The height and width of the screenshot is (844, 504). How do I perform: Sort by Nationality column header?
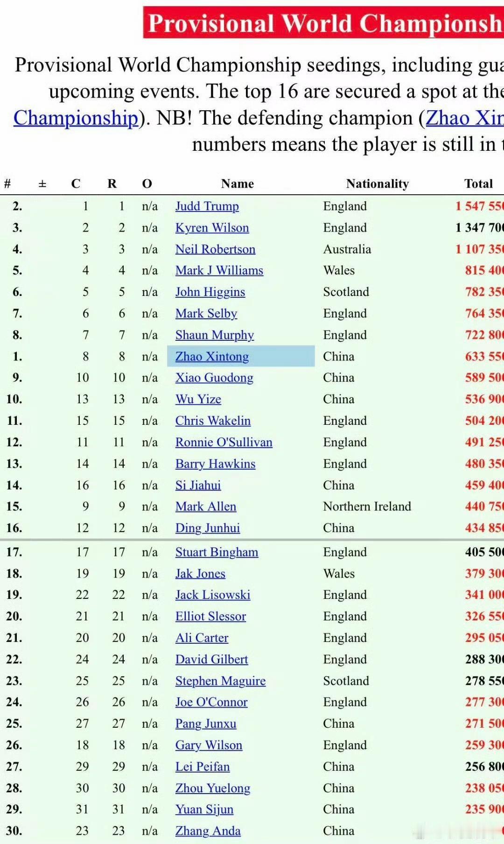[378, 184]
